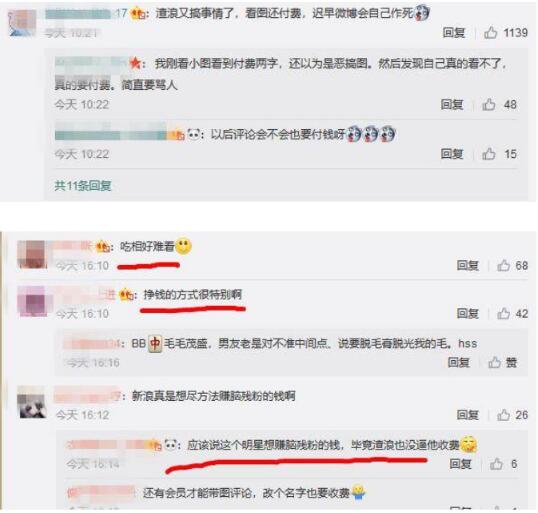Click 回复 on the 应该说这个明星 reply
The image size is (538, 513).
(460, 464)
